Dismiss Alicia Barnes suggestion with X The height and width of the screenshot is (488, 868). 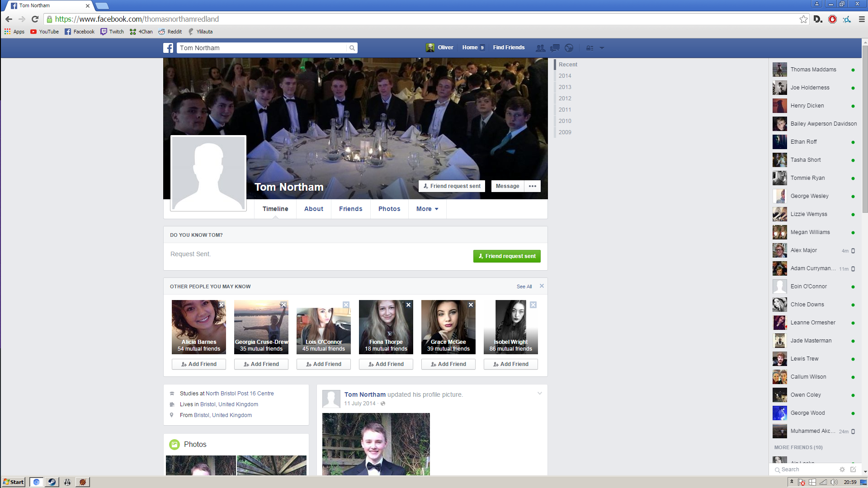[222, 305]
